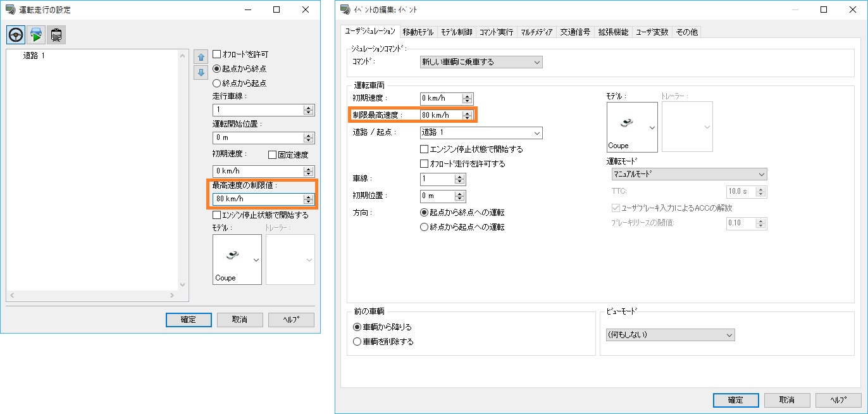The image size is (868, 414).
Task: Click ヘルプ in the driving settings window
Action: [291, 320]
